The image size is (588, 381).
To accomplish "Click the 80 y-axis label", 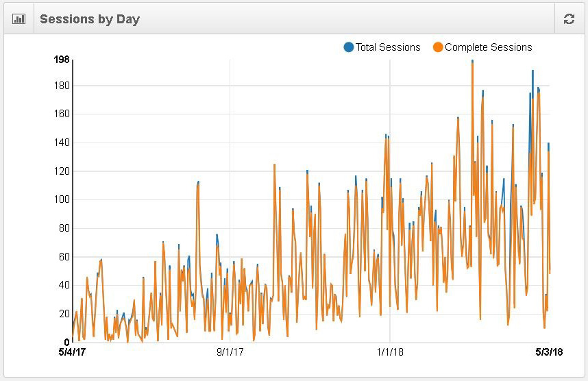I will click(x=64, y=228).
